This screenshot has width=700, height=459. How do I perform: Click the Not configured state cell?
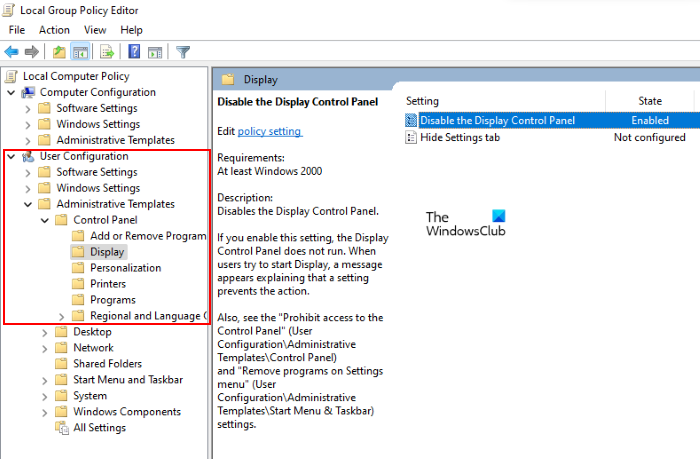tap(650, 137)
